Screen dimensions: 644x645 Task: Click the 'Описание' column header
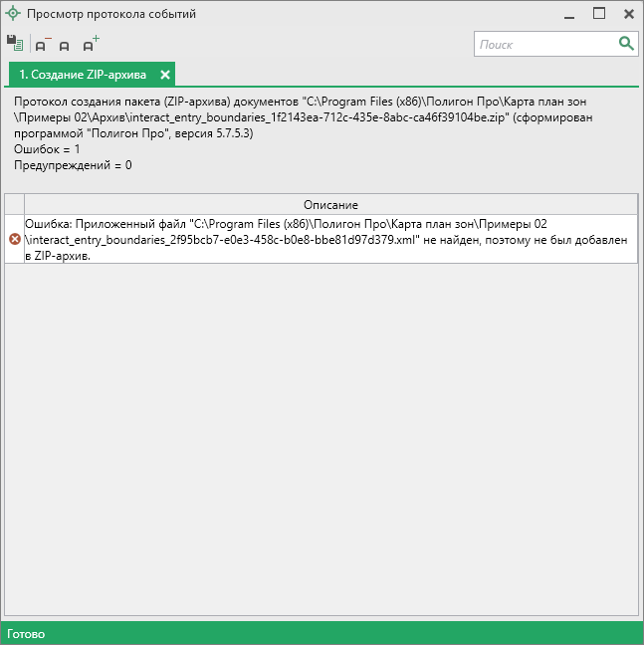[330, 204]
